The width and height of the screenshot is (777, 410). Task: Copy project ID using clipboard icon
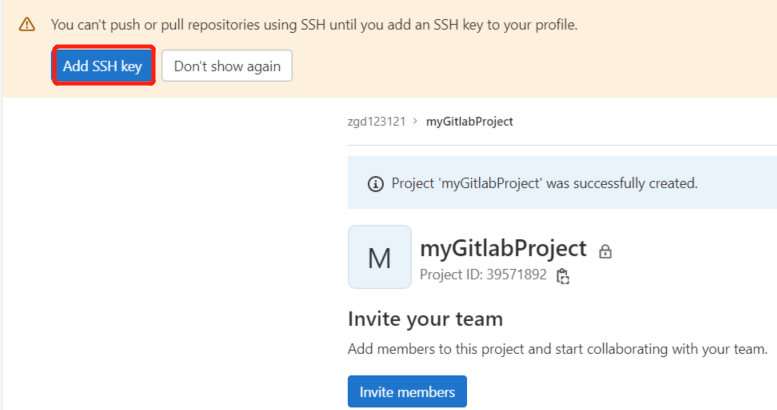click(x=562, y=276)
